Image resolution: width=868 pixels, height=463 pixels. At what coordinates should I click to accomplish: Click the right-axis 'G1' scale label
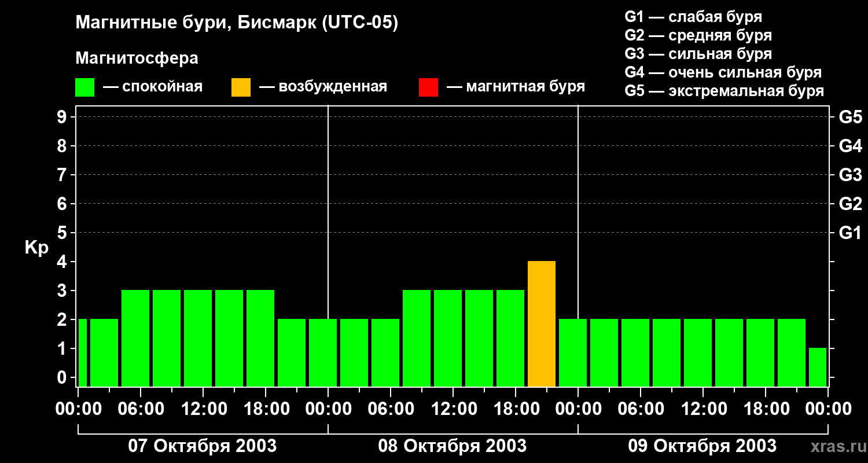point(850,233)
